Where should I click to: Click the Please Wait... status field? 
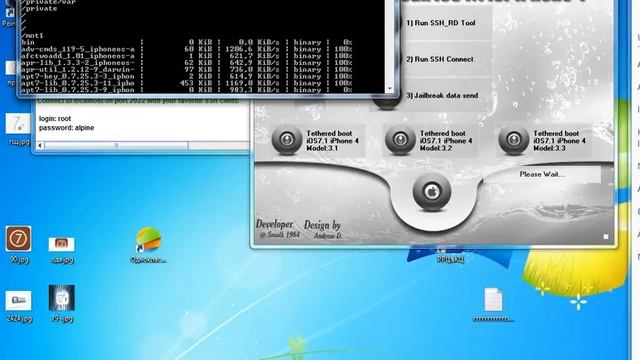(x=542, y=174)
